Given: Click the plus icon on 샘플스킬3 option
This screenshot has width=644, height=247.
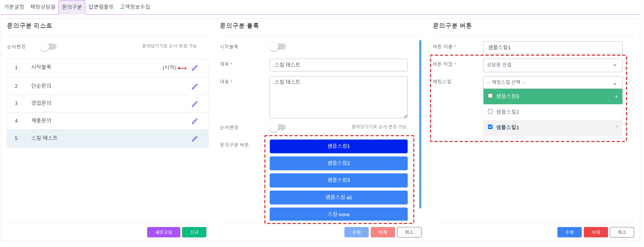Looking at the screenshot, I should pos(616,96).
